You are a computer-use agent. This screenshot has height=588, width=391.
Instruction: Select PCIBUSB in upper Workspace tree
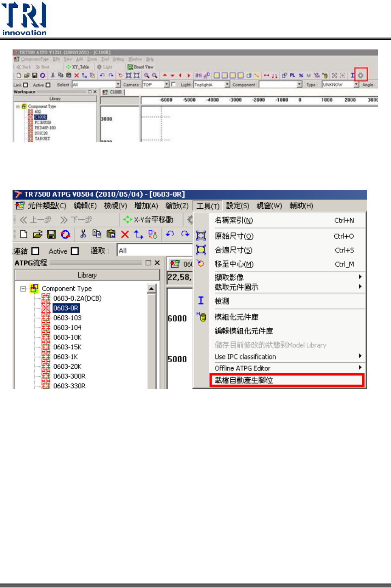(x=43, y=122)
